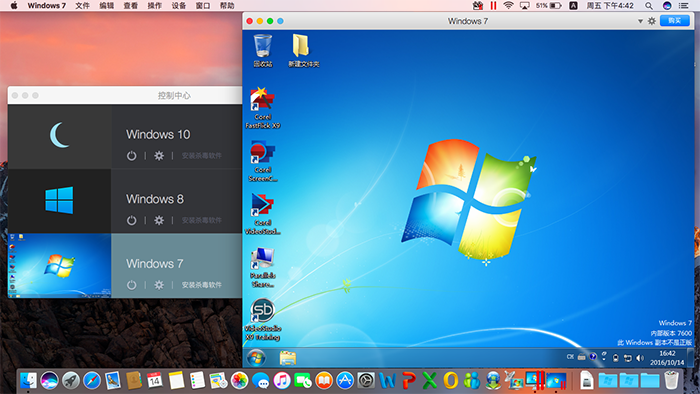Open Spotlight search in the menu bar
The height and width of the screenshot is (394, 700).
tap(649, 6)
